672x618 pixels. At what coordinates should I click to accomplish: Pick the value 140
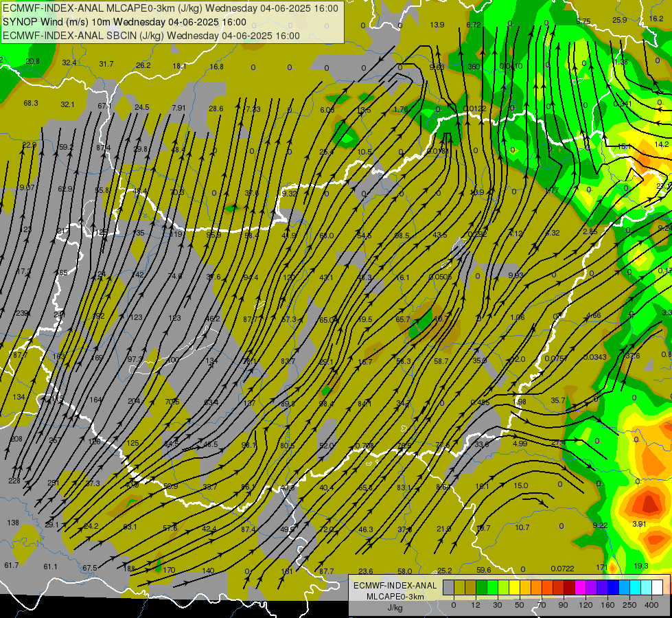(x=208, y=571)
